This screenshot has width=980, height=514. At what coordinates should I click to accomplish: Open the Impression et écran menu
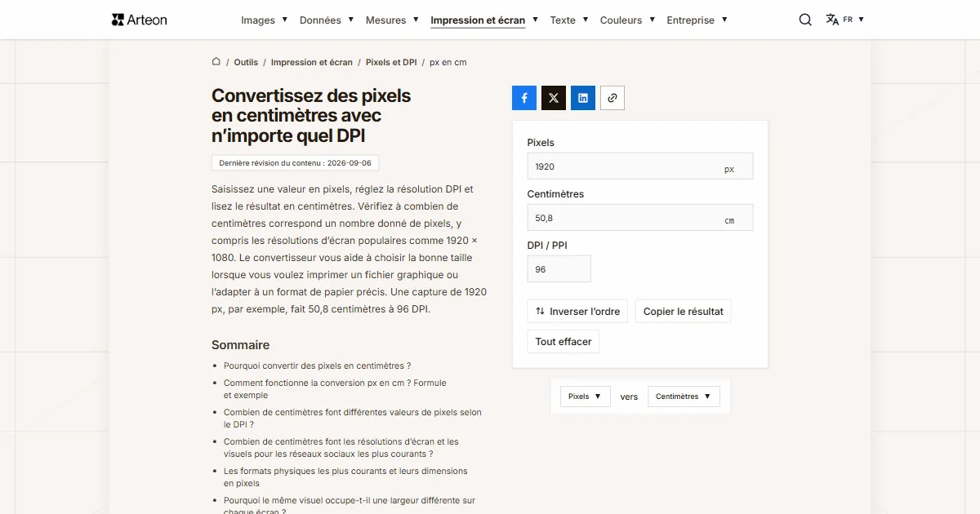tap(484, 20)
